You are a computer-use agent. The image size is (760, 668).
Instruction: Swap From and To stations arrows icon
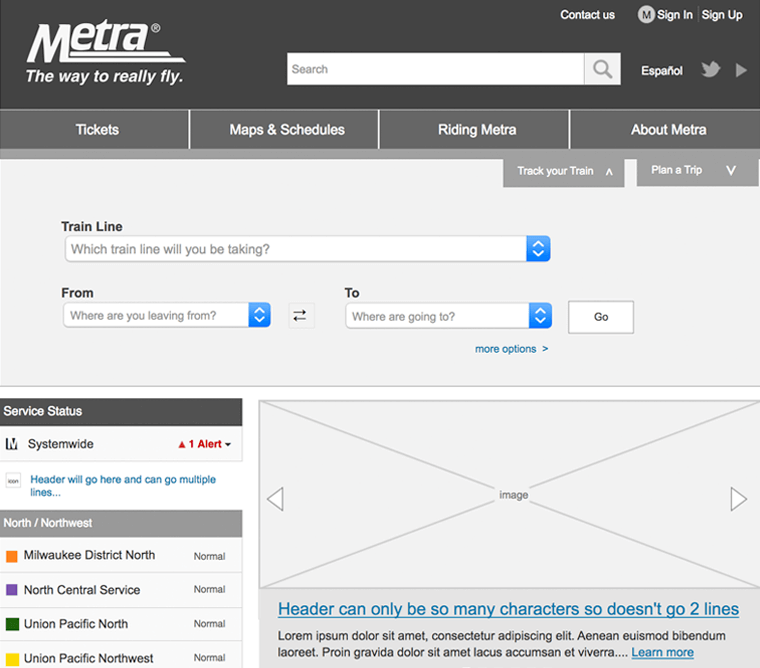click(x=301, y=316)
